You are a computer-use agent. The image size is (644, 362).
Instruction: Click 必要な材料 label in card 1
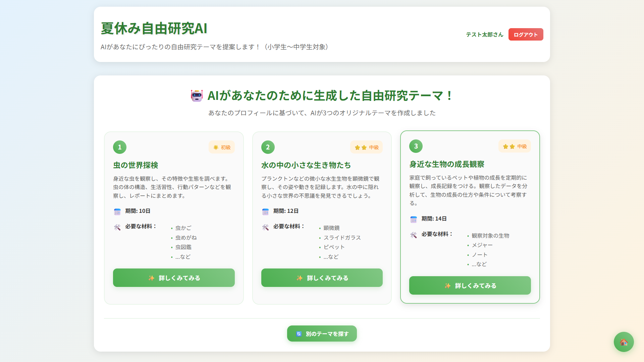(141, 226)
